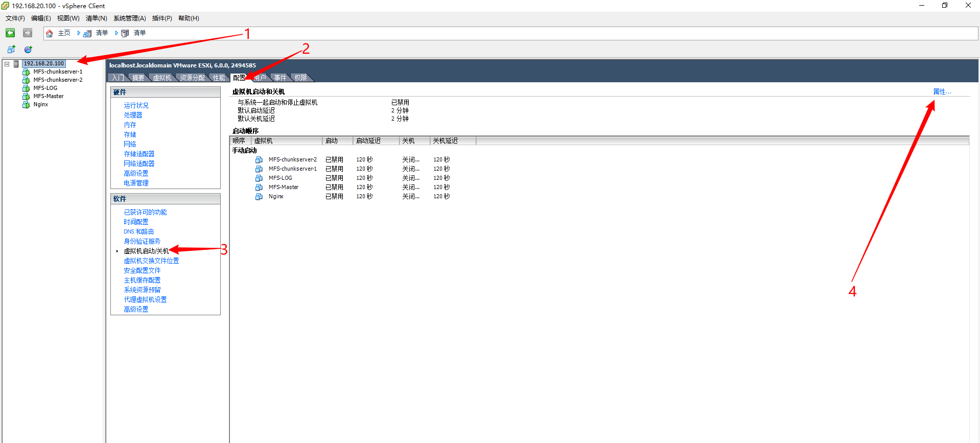The width and height of the screenshot is (980, 443).
Task: Click the Nginx VM icon in startup list
Action: tap(259, 197)
